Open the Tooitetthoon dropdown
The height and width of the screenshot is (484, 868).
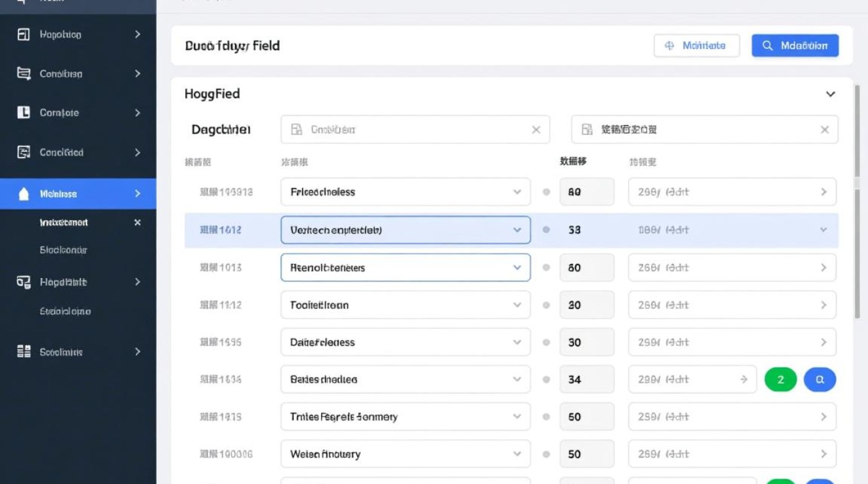coord(406,305)
